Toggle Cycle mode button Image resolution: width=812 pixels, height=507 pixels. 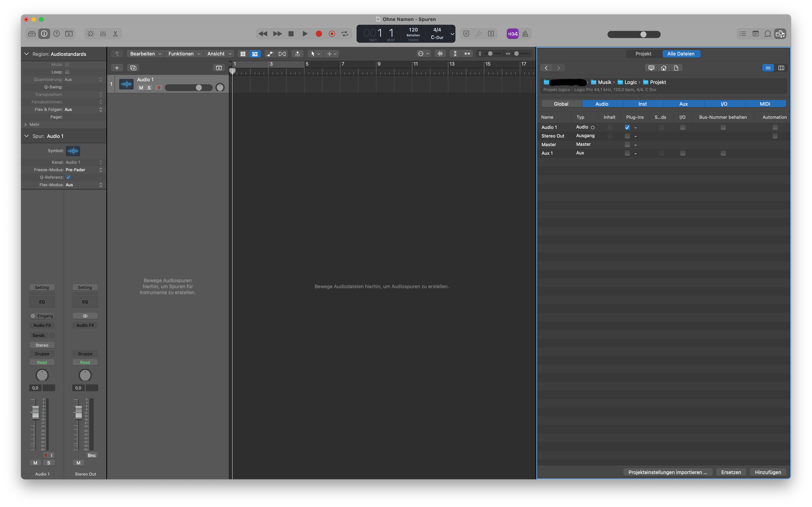(345, 34)
